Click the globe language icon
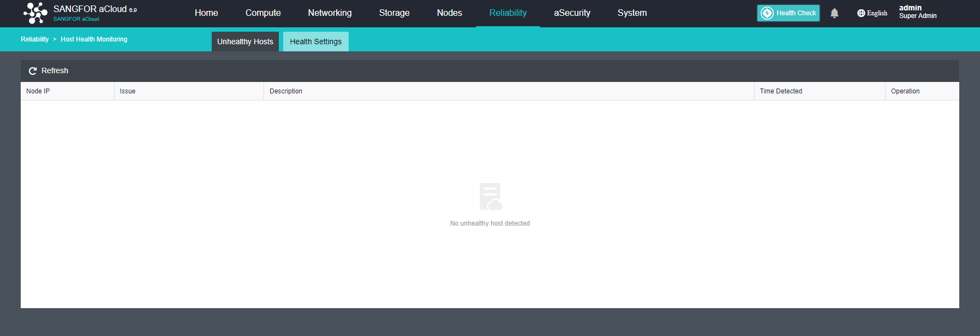The height and width of the screenshot is (336, 980). tap(861, 13)
